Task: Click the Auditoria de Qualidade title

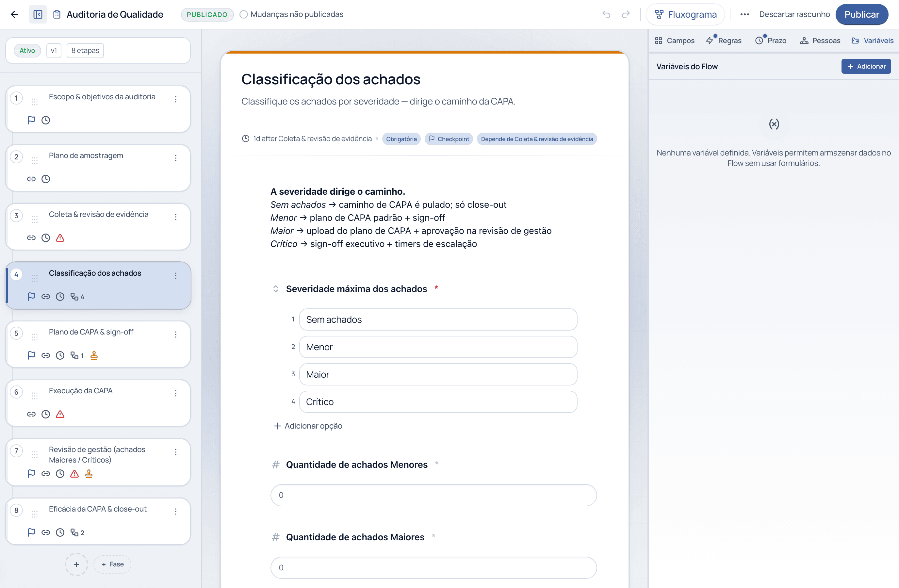Action: pyautogui.click(x=115, y=14)
